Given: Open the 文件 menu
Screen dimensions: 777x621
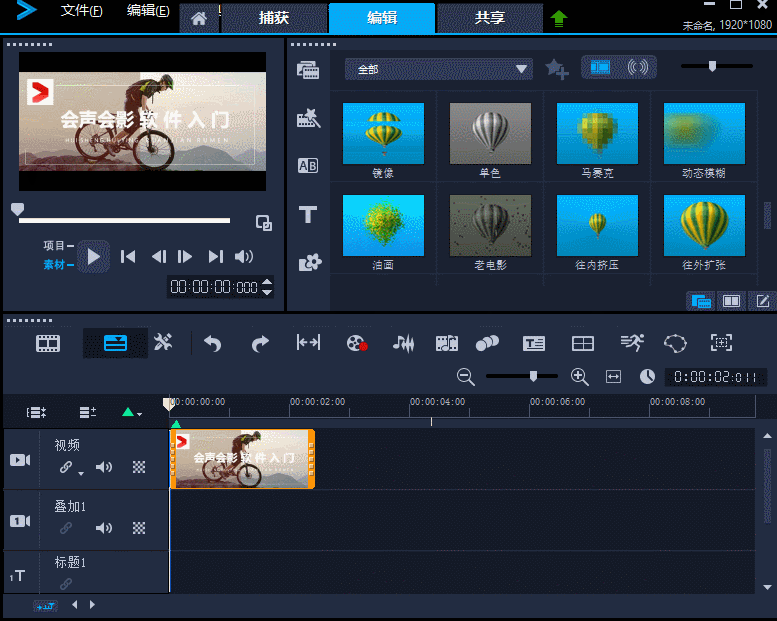Looking at the screenshot, I should (x=81, y=11).
